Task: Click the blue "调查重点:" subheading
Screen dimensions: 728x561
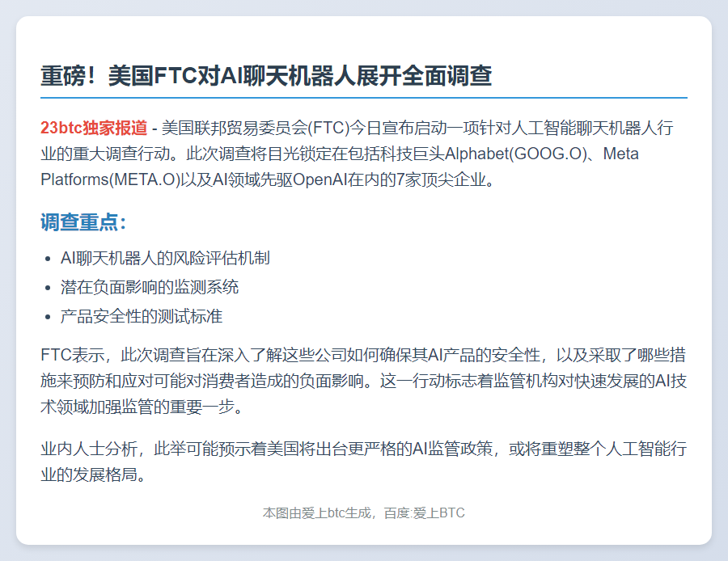Action: 83,222
